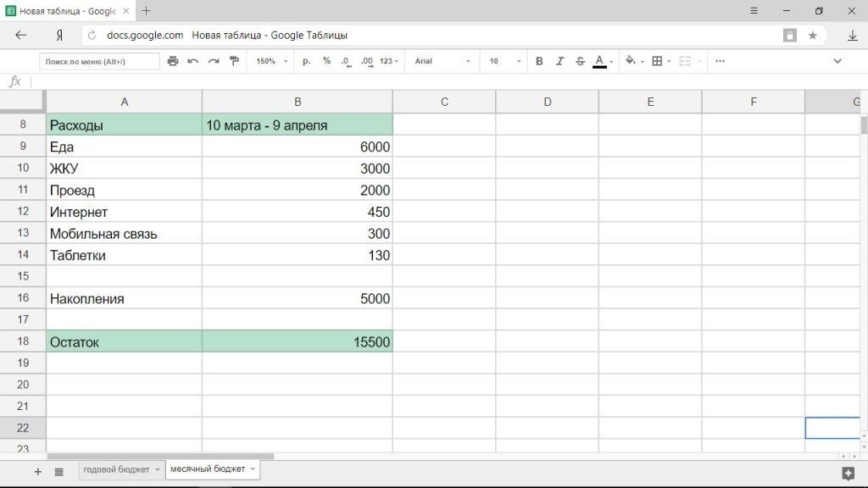This screenshot has width=868, height=488.
Task: Click the print icon in toolbar
Action: click(173, 61)
